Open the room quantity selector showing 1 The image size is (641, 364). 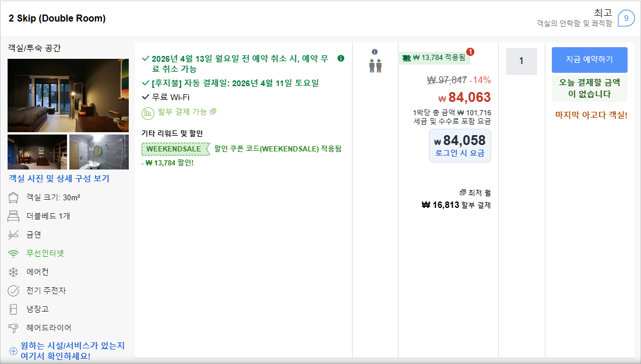click(x=521, y=61)
